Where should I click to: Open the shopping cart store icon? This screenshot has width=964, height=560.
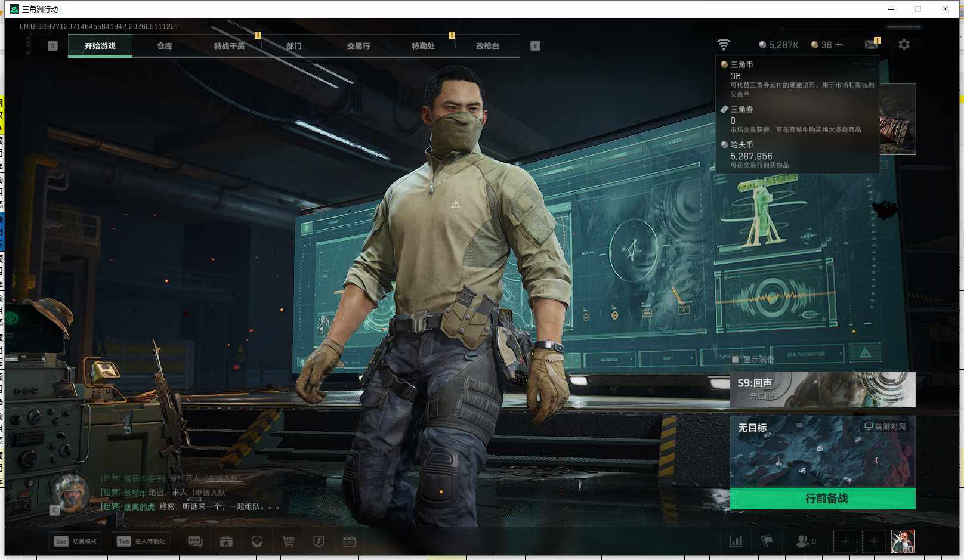pyautogui.click(x=288, y=542)
